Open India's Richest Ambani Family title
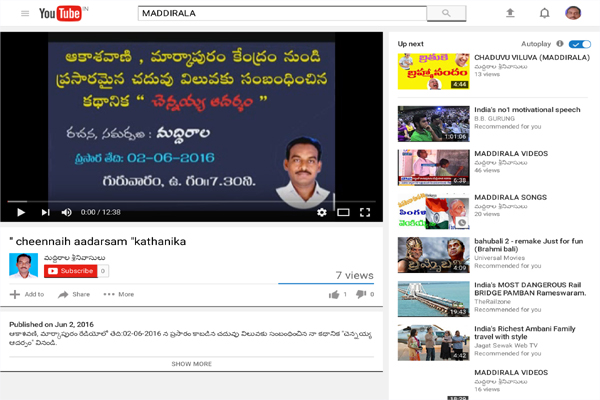This screenshot has height=400, width=600. 525,333
